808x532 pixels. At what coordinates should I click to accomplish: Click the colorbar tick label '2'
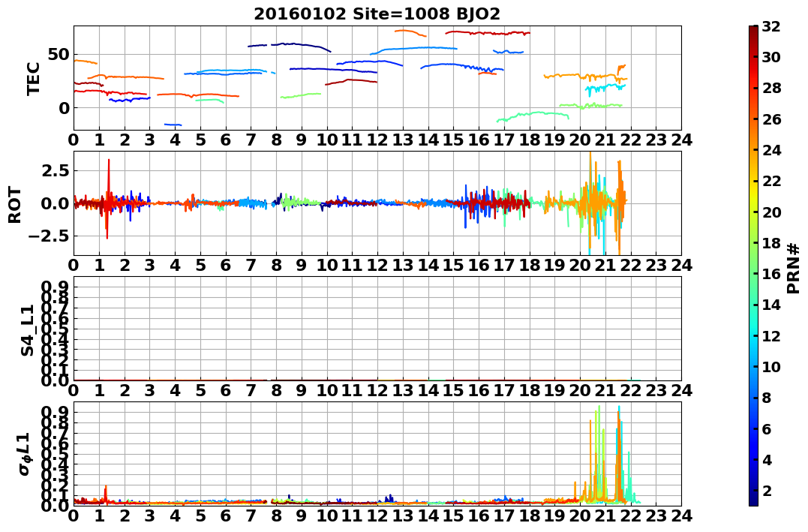(767, 490)
